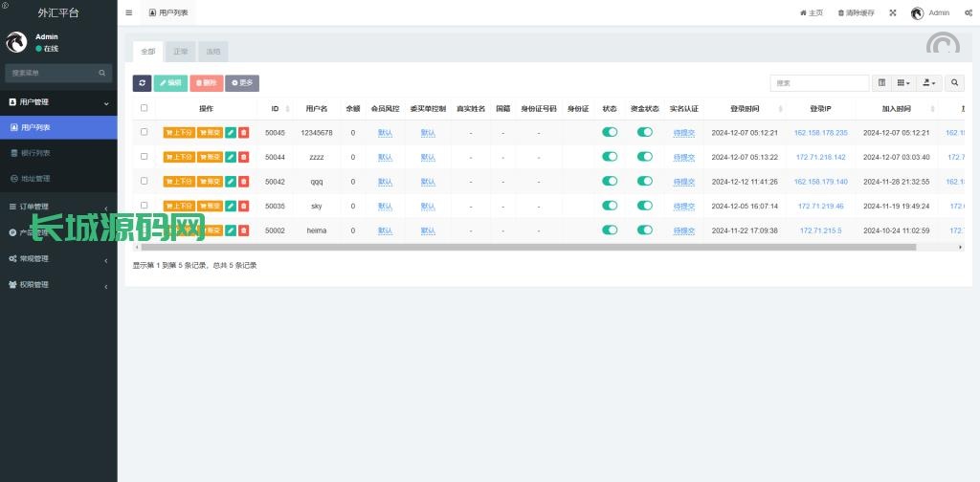
Task: Click the magnifier search button beside the export dropdown
Action: [954, 83]
